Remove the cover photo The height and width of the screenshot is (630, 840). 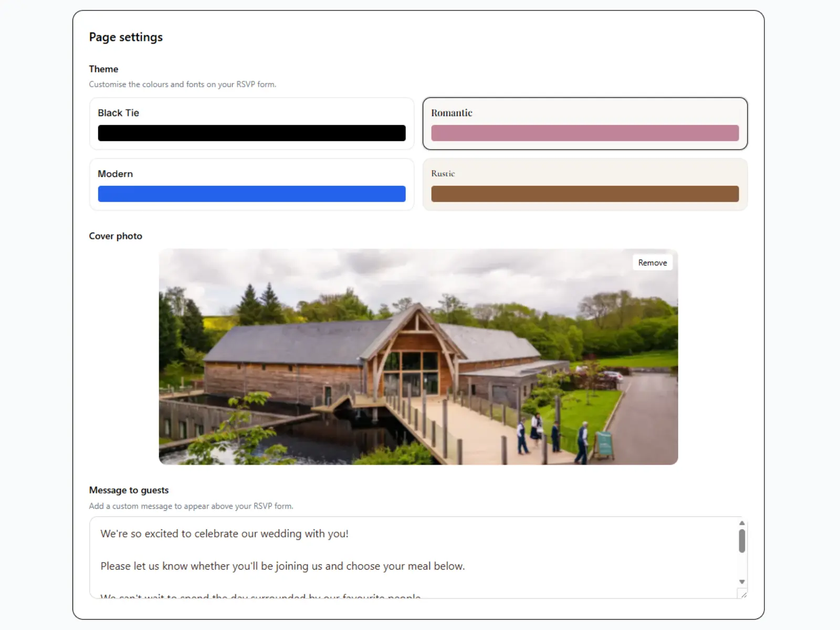click(x=653, y=262)
